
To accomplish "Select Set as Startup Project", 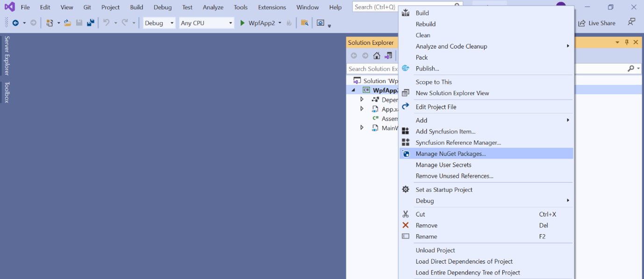I will click(x=444, y=189).
